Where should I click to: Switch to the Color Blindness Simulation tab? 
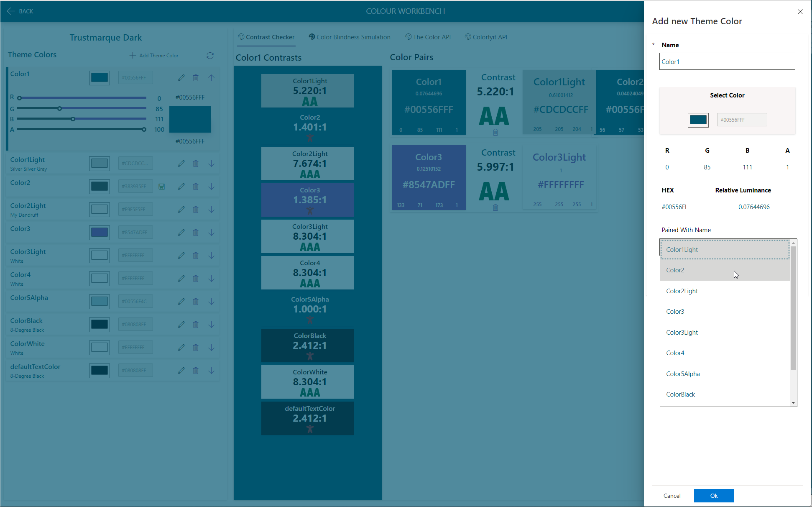tap(350, 37)
